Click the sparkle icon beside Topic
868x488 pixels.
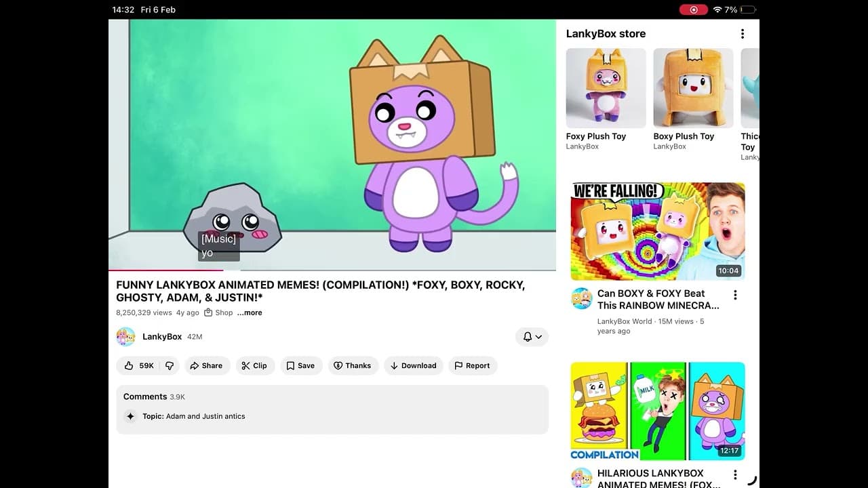pyautogui.click(x=131, y=416)
